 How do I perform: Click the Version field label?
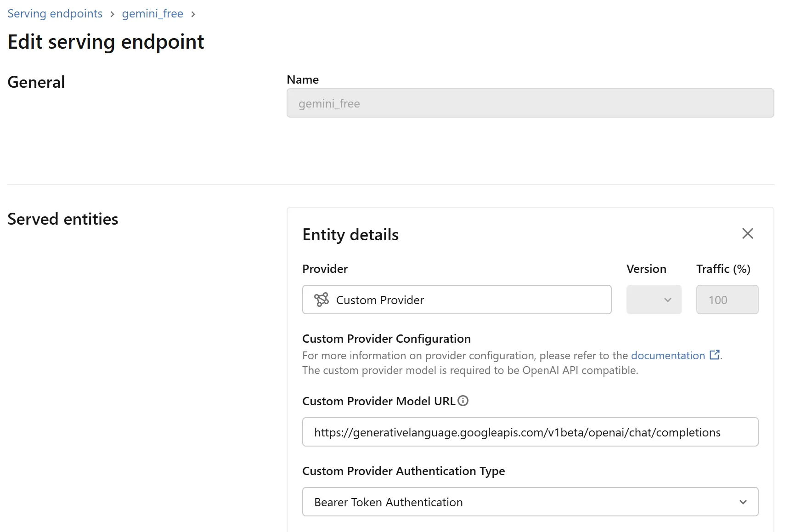click(646, 269)
